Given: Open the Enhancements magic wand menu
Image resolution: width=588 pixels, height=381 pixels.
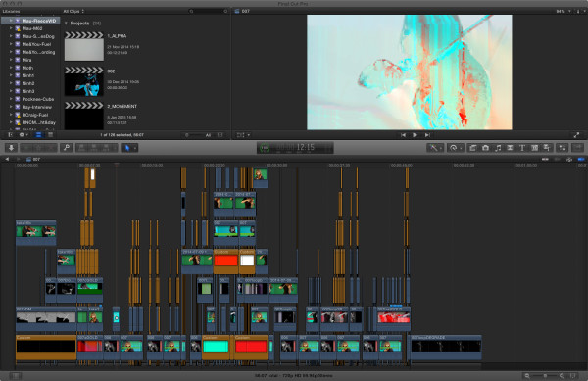Looking at the screenshot, I should (x=435, y=148).
